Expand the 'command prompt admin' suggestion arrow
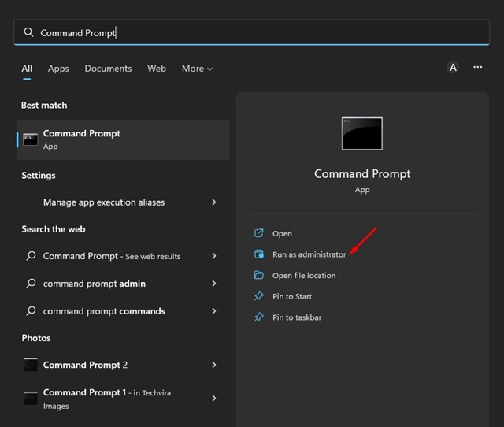Viewport: 504px width, 427px height. 214,284
